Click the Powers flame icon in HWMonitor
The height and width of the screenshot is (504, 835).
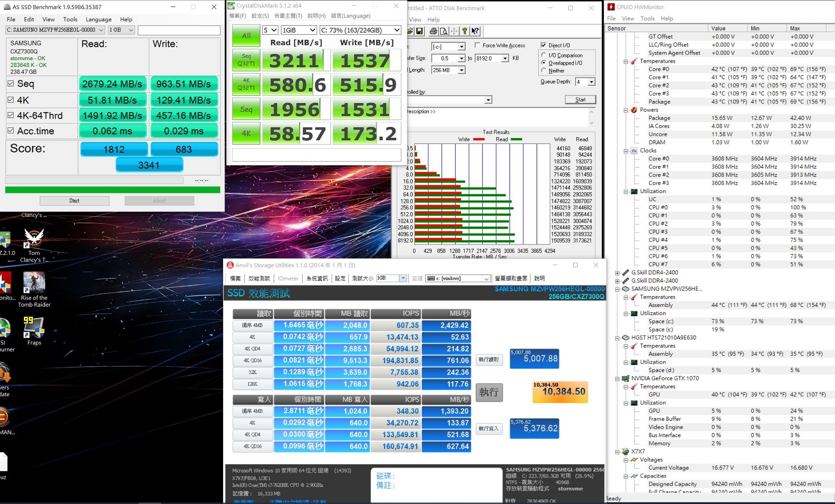point(634,110)
